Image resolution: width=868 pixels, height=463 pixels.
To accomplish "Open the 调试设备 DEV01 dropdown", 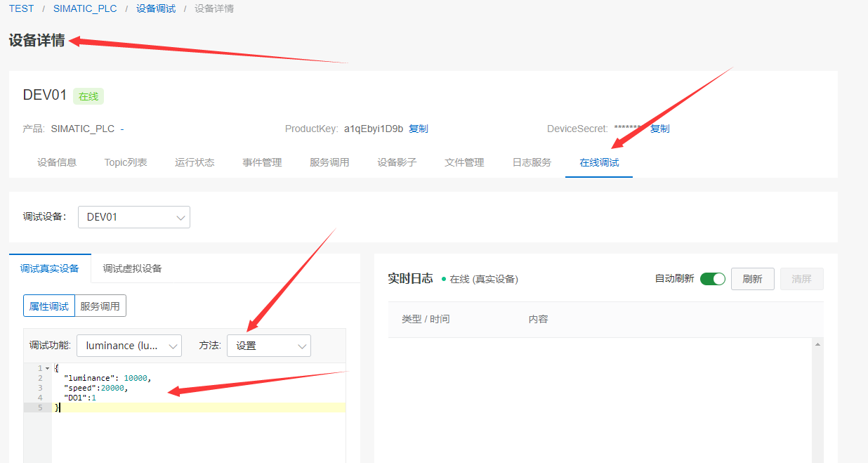I will click(x=133, y=217).
